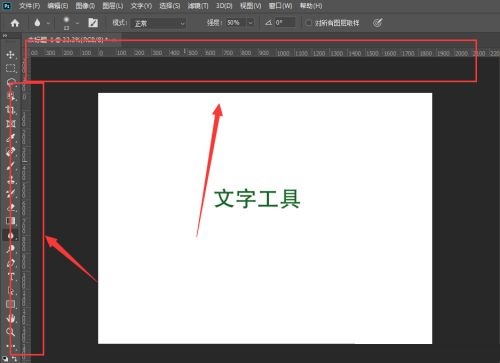Select the Crop tool
500x363 pixels.
click(x=10, y=110)
